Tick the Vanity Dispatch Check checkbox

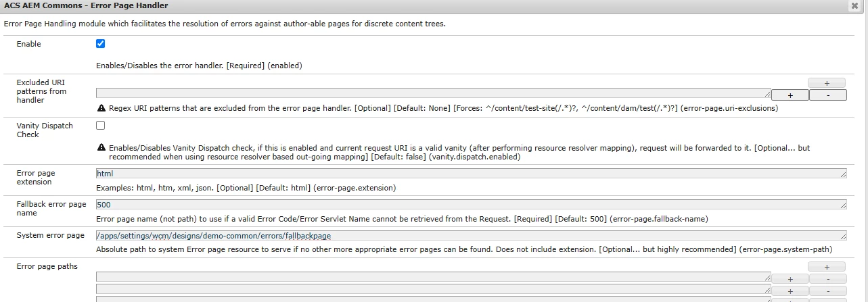(x=101, y=126)
